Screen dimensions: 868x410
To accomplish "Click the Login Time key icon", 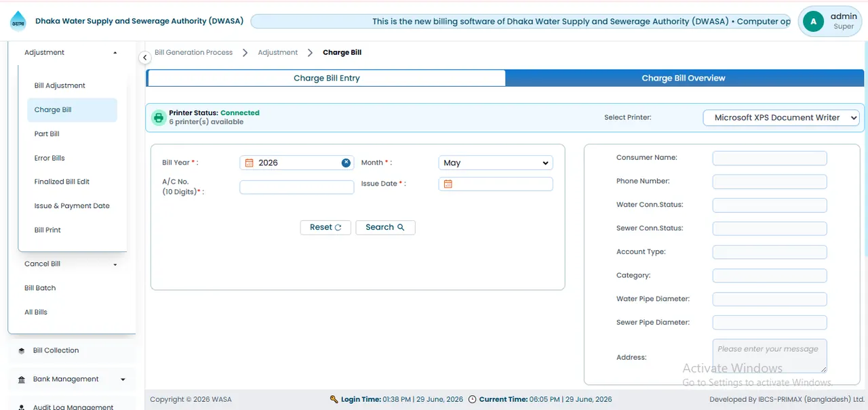I will (x=334, y=400).
